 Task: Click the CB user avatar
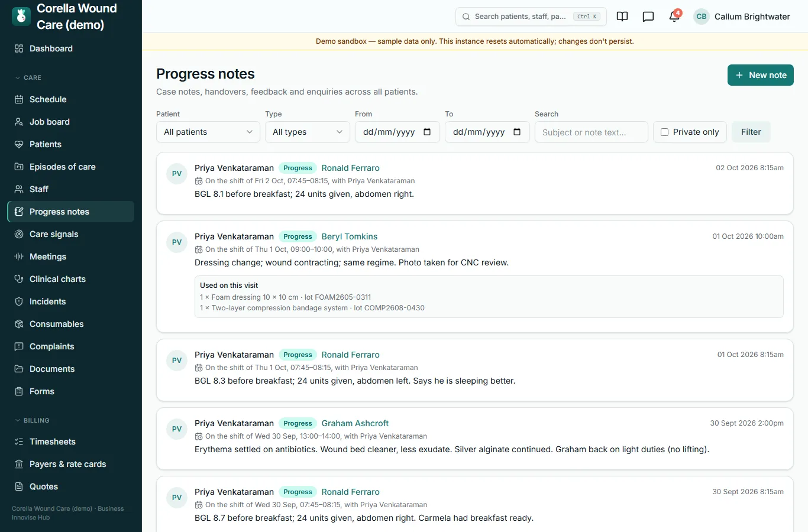pyautogui.click(x=702, y=17)
